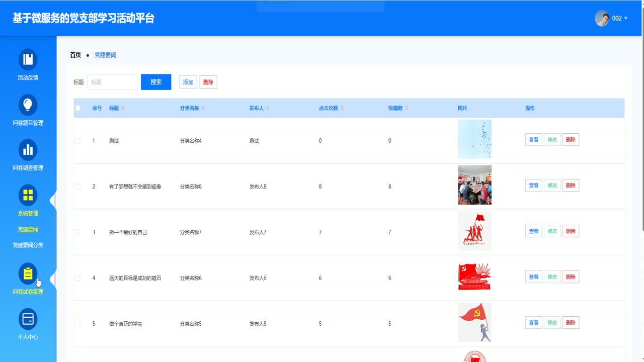Check the row for 有了梦想就不会感到疲惫
The width and height of the screenshot is (644, 362).
tap(78, 187)
